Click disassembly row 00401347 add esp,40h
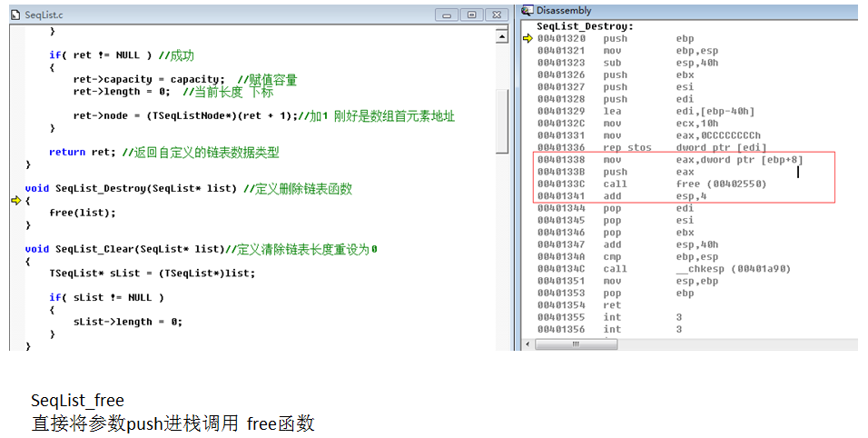 pyautogui.click(x=627, y=245)
